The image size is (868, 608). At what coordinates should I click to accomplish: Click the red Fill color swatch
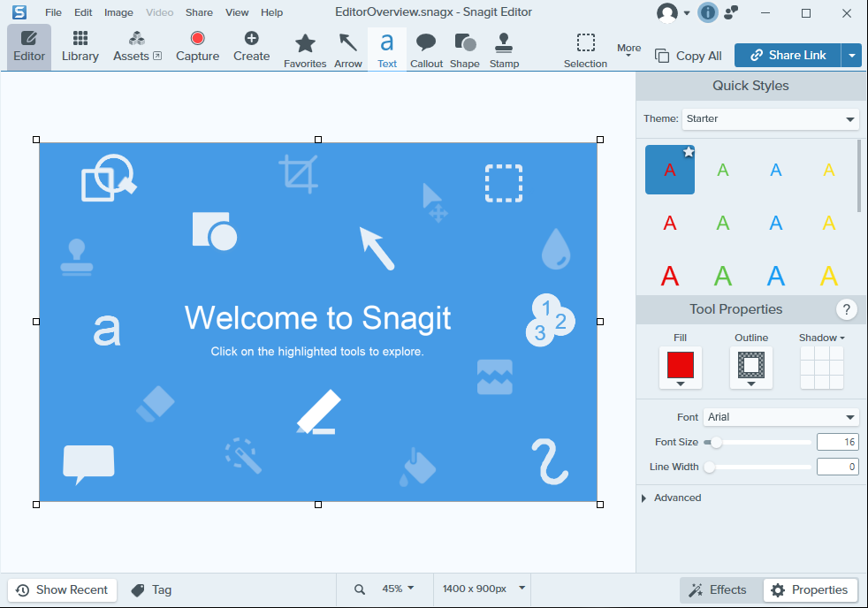(x=680, y=364)
